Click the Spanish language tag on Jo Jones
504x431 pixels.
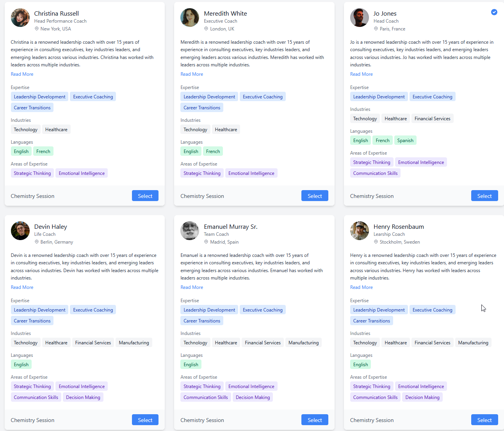405,141
